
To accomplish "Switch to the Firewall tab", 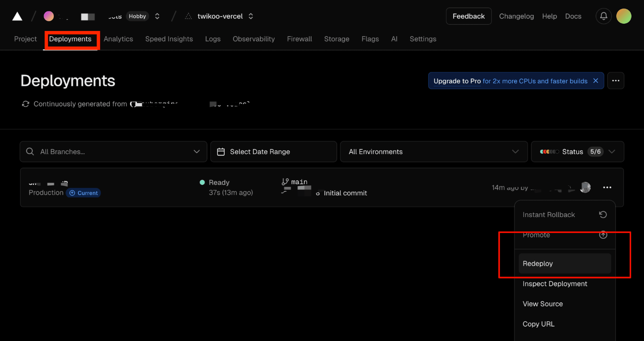I will (299, 39).
